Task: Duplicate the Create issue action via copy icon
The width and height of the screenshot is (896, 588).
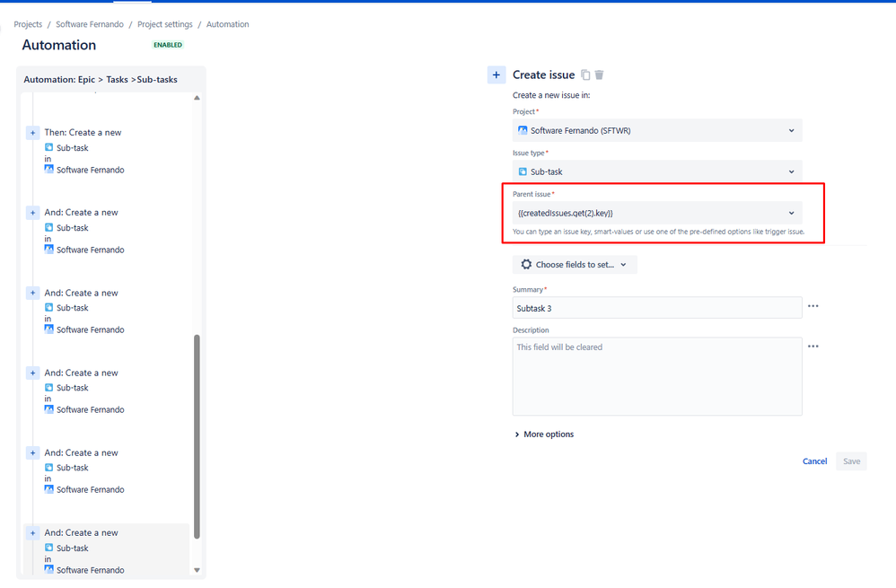Action: tap(585, 75)
